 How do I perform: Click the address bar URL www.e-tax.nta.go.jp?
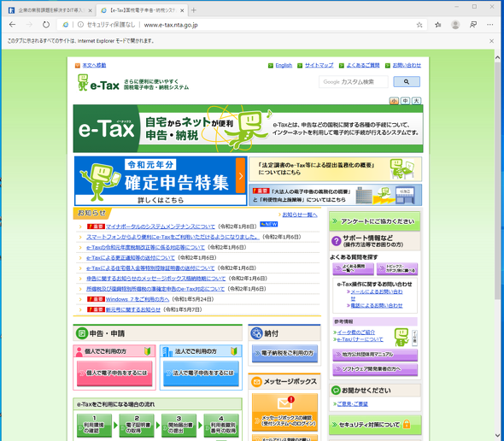(171, 25)
